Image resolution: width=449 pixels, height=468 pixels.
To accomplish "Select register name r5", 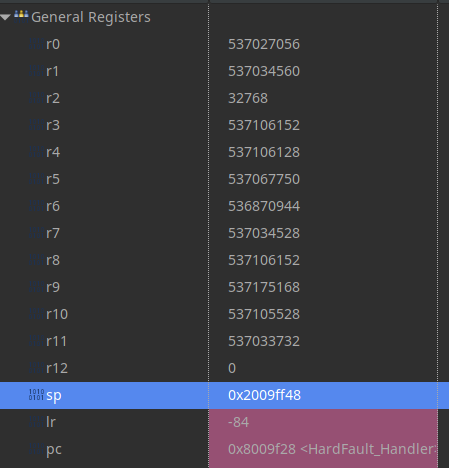I will [x=53, y=179].
